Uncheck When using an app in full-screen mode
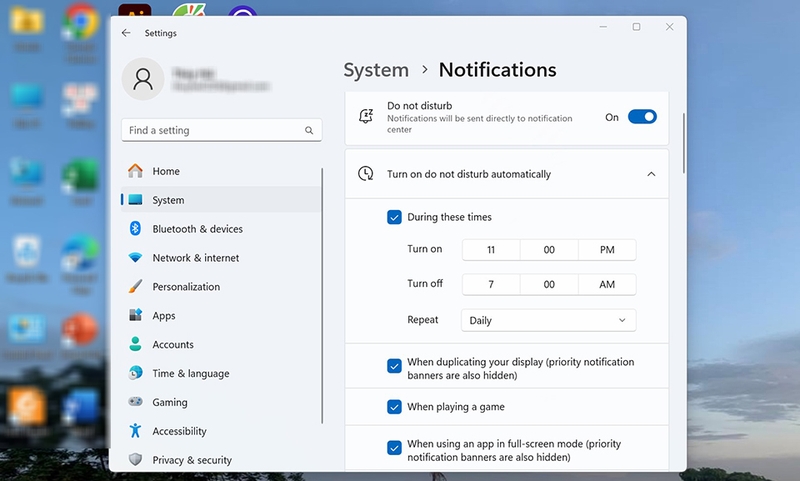This screenshot has width=800, height=481. tap(394, 448)
